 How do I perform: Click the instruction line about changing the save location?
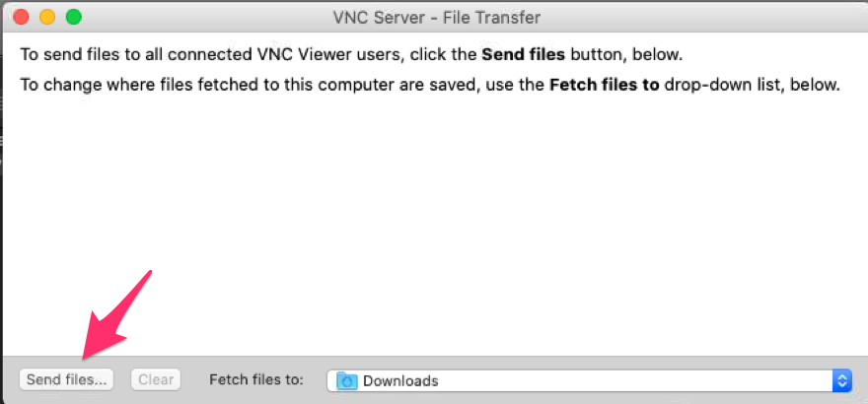click(x=430, y=86)
